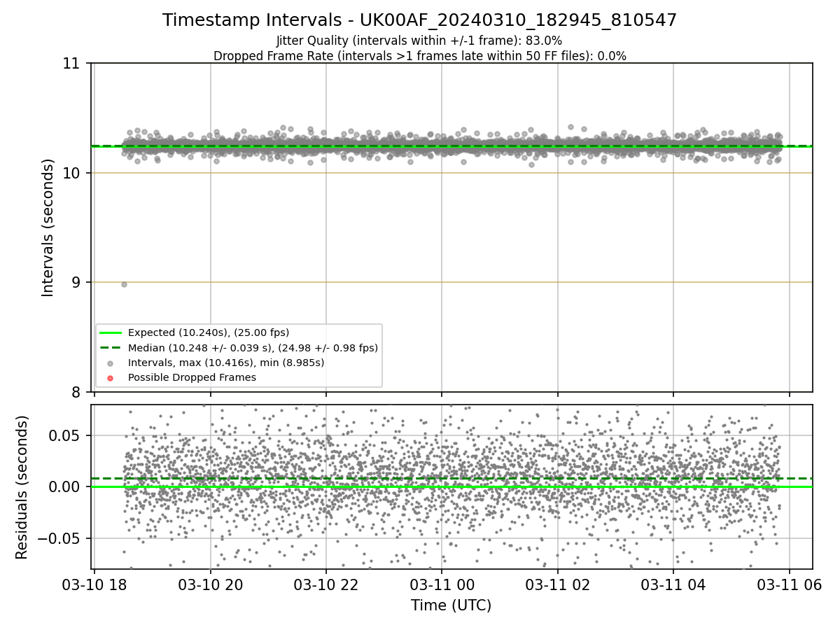Click the '−0.05' residuals axis tick
The width and height of the screenshot is (840, 630).
58,538
